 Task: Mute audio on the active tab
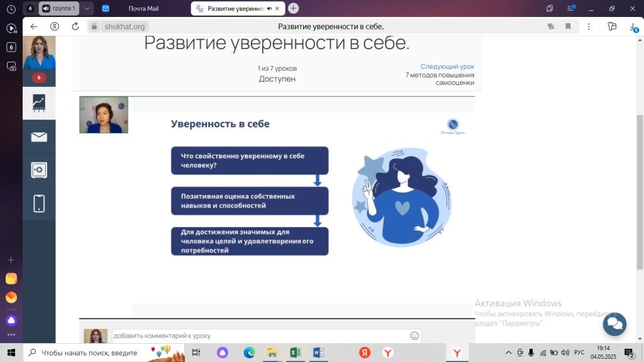(x=269, y=8)
